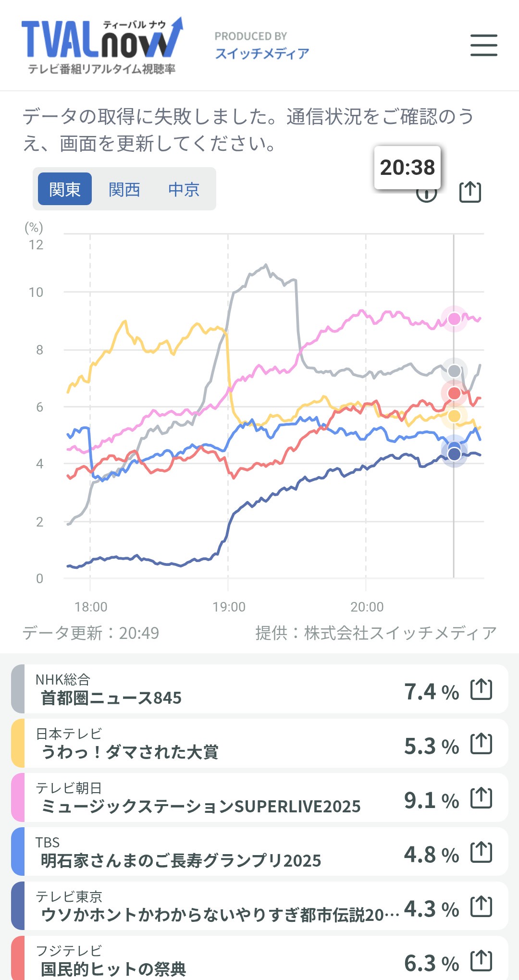The width and height of the screenshot is (519, 980).
Task: Open the hamburger menu
Action: click(483, 45)
